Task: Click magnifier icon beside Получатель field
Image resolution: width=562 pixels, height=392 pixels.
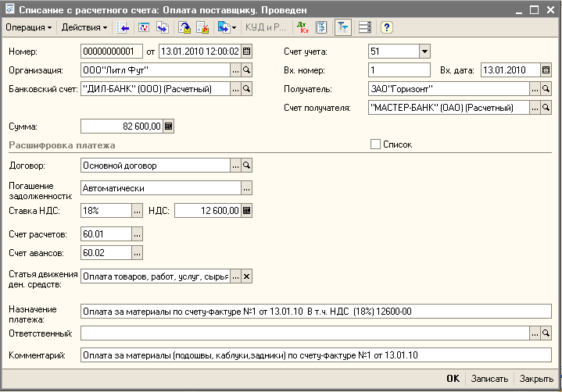Action: pos(546,89)
